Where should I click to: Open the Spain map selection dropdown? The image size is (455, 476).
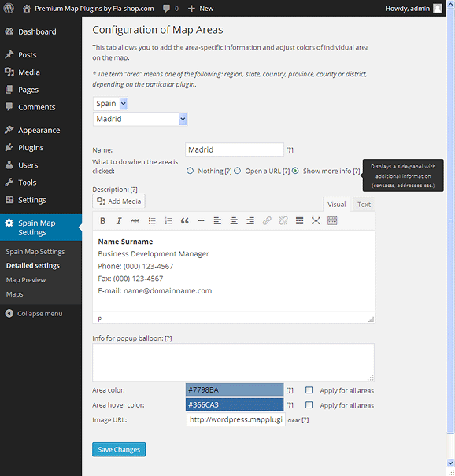(x=110, y=104)
